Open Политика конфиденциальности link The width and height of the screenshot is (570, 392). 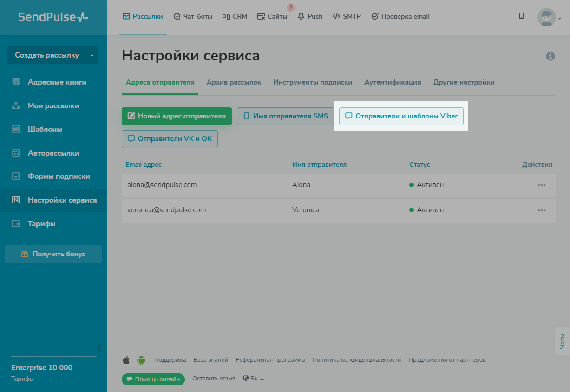(357, 360)
